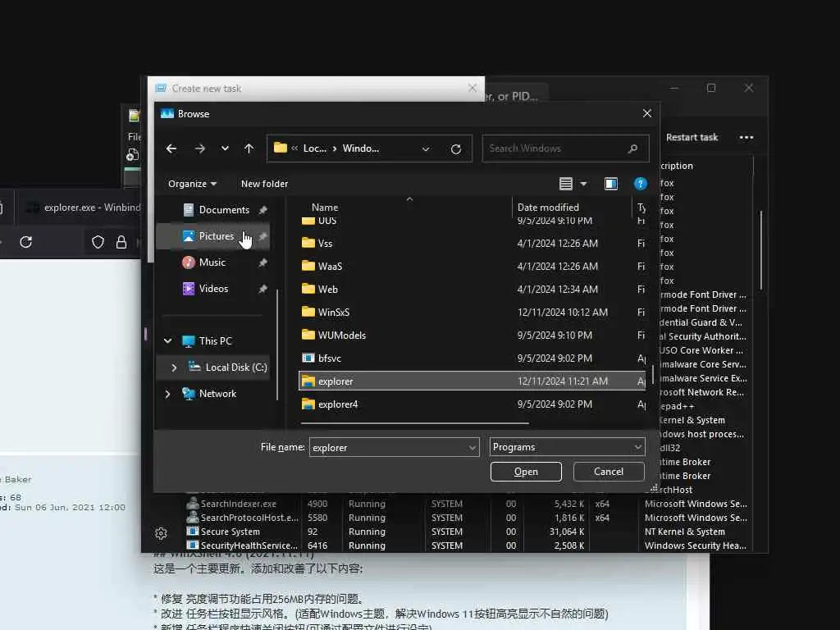The image size is (840, 630).
Task: Sort files by Name column
Action: [325, 208]
